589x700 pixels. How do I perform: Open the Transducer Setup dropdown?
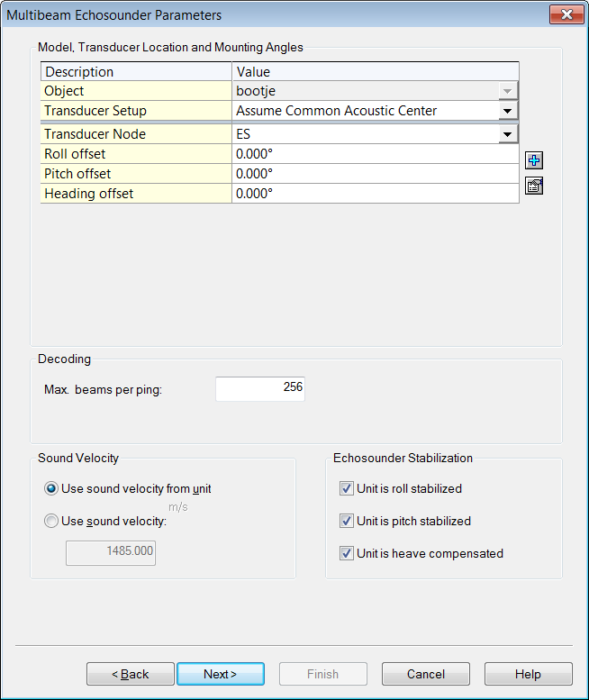[508, 111]
